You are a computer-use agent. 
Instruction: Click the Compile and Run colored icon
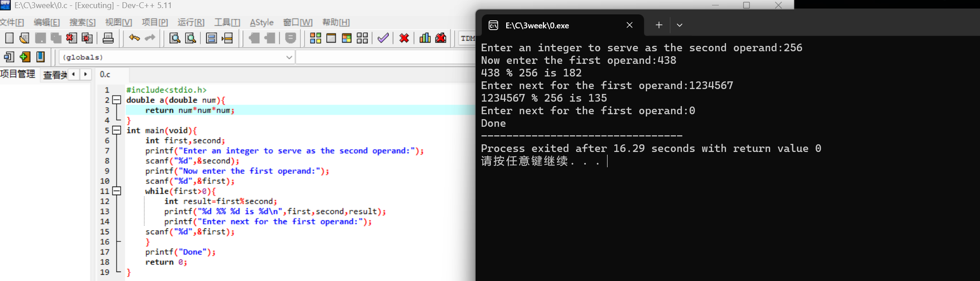point(347,38)
